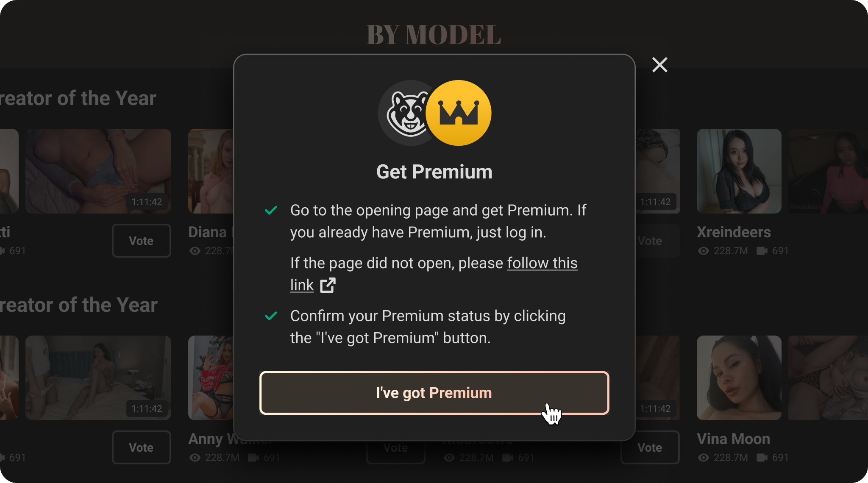Click the "I've got Premium" button
868x483 pixels.
(x=434, y=393)
